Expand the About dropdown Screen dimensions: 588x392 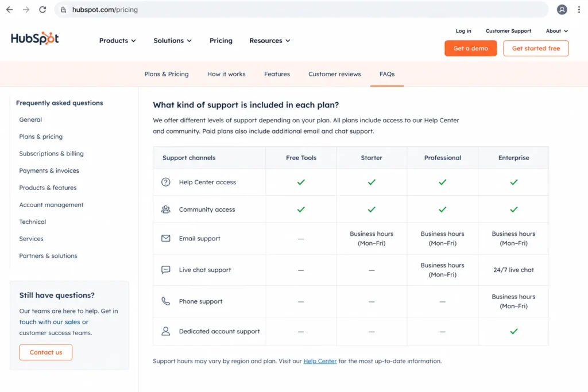point(557,31)
